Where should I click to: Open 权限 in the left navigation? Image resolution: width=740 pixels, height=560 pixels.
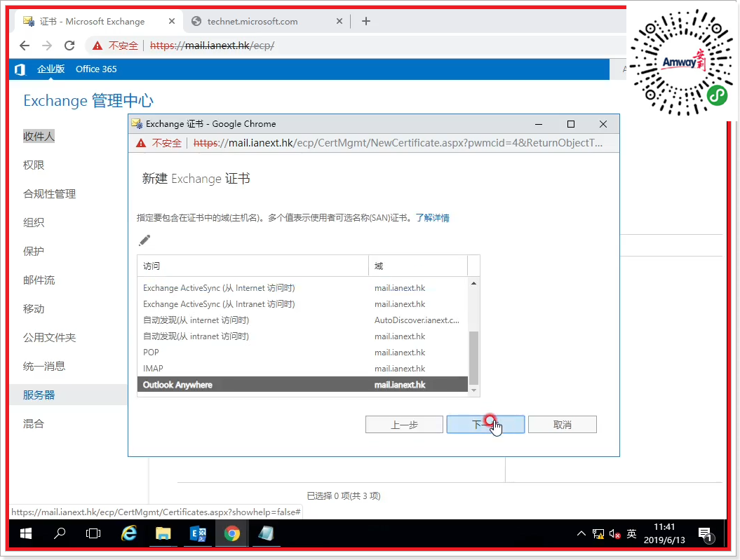(34, 165)
